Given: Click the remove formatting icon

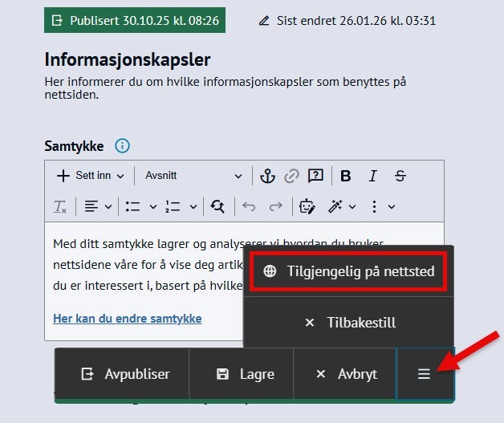Looking at the screenshot, I should tap(60, 206).
